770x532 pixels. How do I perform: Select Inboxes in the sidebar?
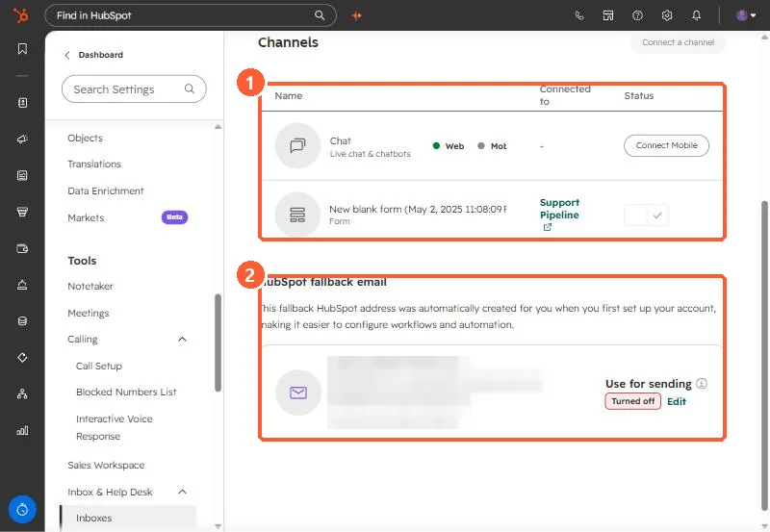(x=128, y=519)
